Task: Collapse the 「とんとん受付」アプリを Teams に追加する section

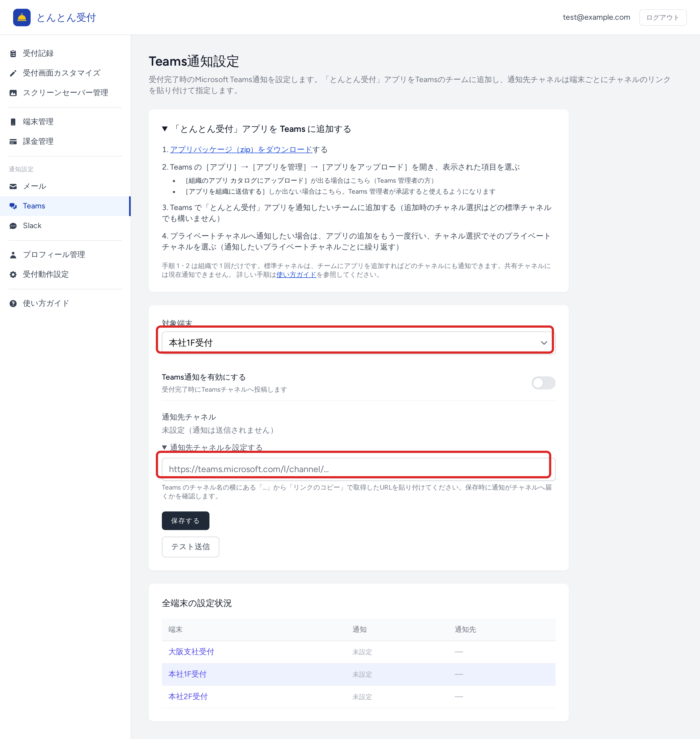Action: tap(257, 129)
